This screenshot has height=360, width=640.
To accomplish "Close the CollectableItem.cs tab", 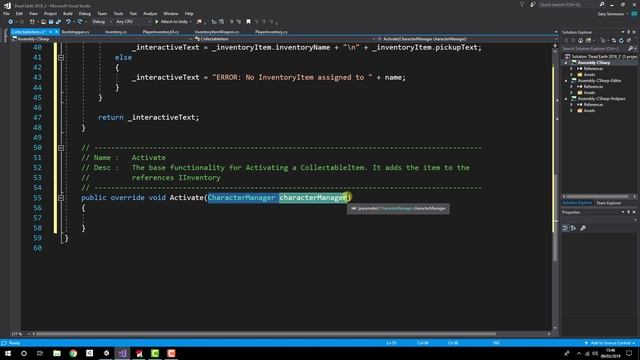I will (57, 32).
